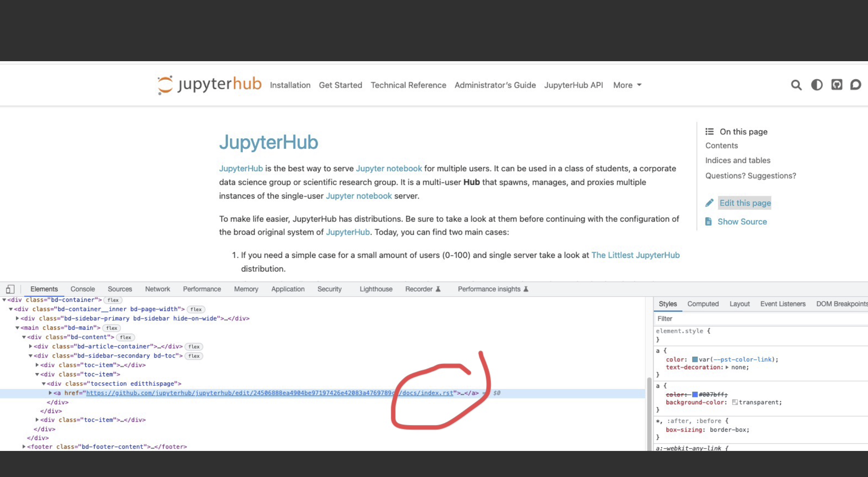
Task: Click the color swatch beside var(--pst-color-link)
Action: pos(695,359)
